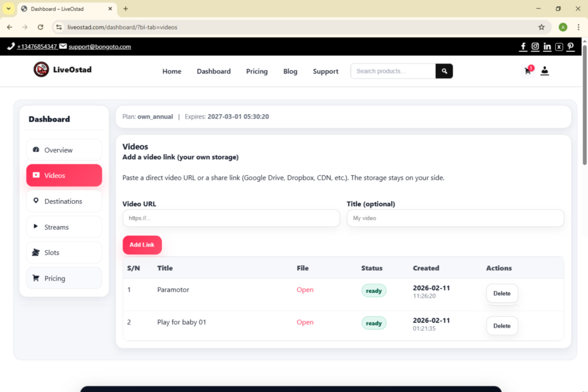Open the Instagram social link
This screenshot has height=392, width=588.
point(535,46)
